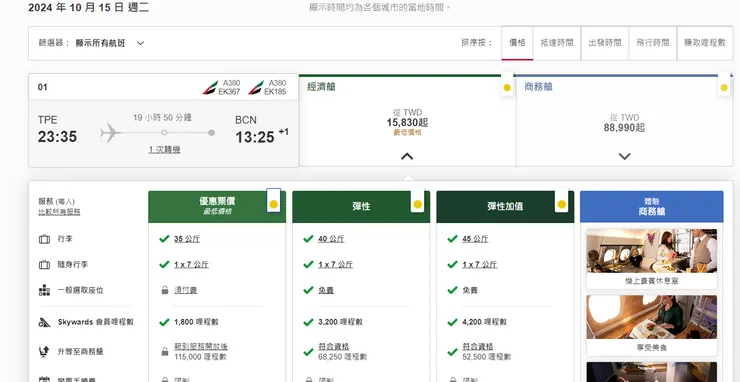
Task: Open the 35 公斤 baggage allowance link
Action: (x=187, y=239)
